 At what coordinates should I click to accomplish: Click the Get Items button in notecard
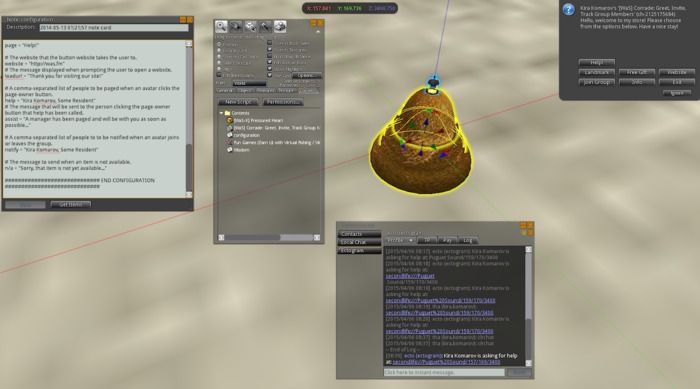tap(71, 205)
